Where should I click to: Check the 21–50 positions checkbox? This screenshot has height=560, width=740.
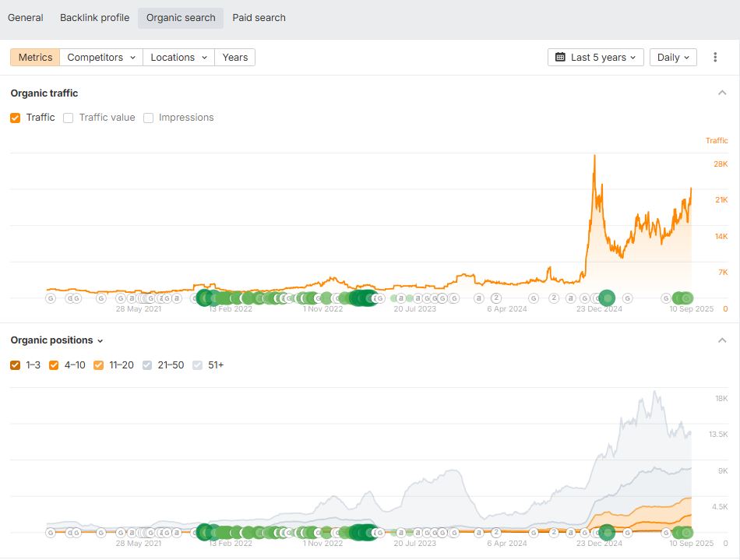pyautogui.click(x=146, y=365)
